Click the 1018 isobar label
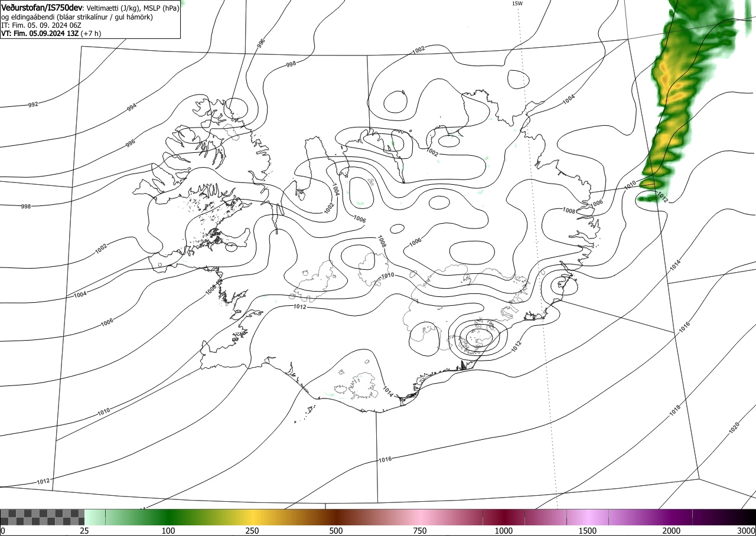The width and height of the screenshot is (756, 536). 676,409
